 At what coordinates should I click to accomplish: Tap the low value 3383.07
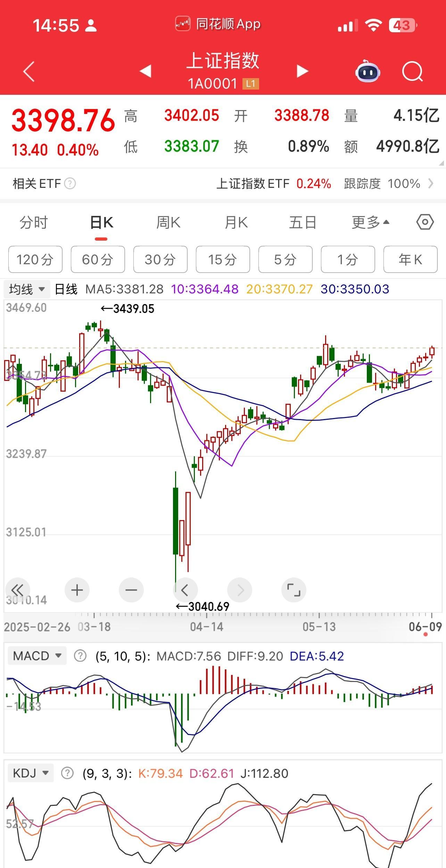(191, 146)
